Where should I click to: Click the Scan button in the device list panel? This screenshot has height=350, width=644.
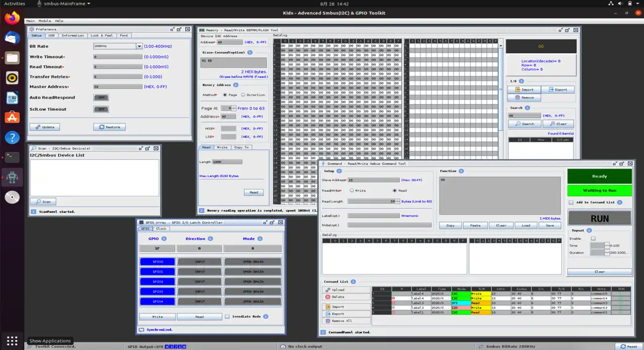click(x=43, y=202)
